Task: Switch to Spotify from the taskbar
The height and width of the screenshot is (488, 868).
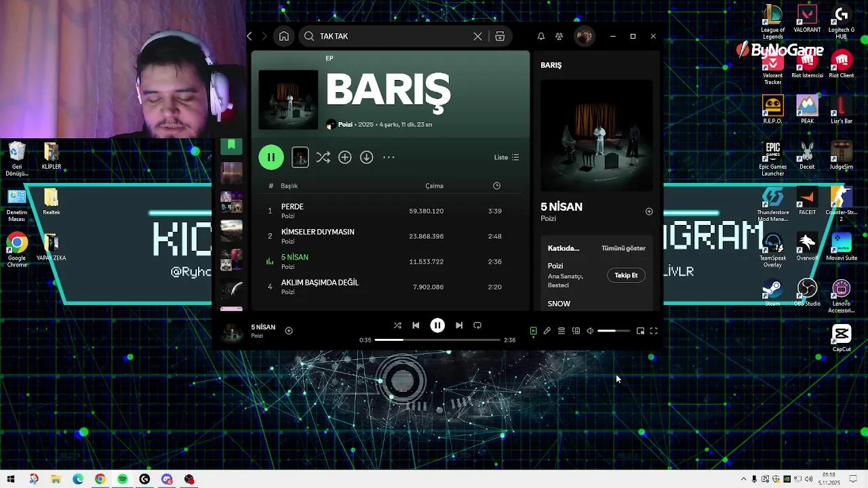Action: [122, 479]
